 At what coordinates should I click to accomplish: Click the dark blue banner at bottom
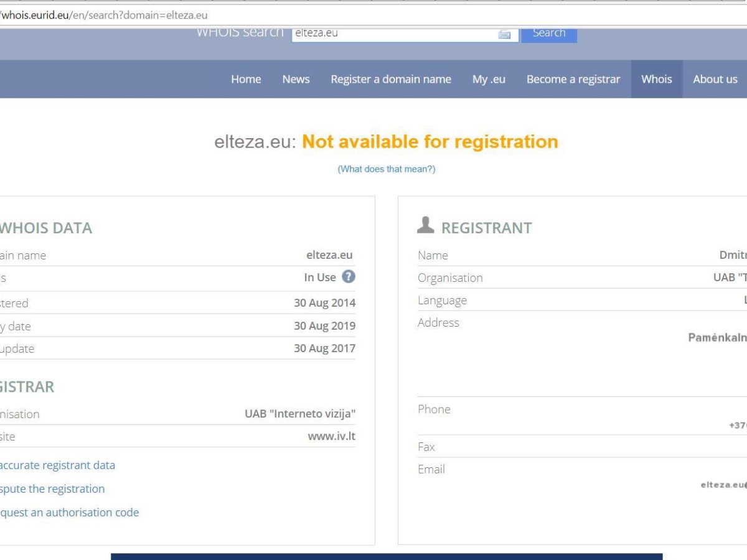[386, 556]
